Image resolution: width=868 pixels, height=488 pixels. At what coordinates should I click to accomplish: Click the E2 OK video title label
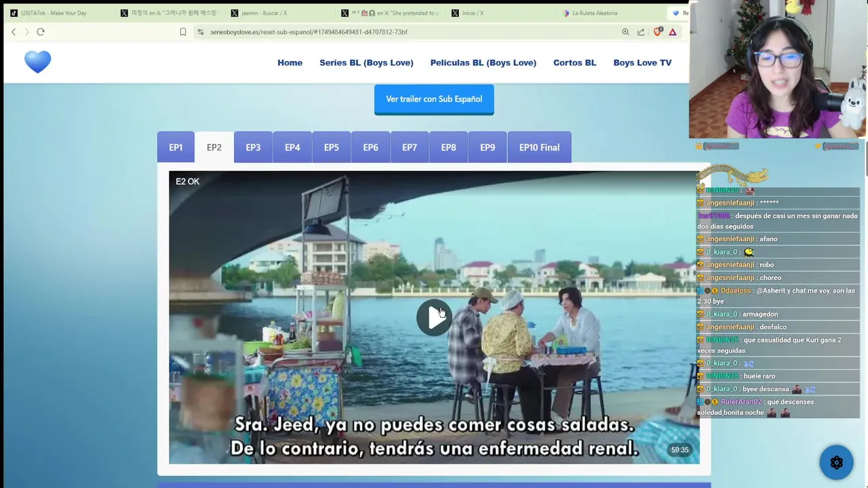tap(187, 181)
